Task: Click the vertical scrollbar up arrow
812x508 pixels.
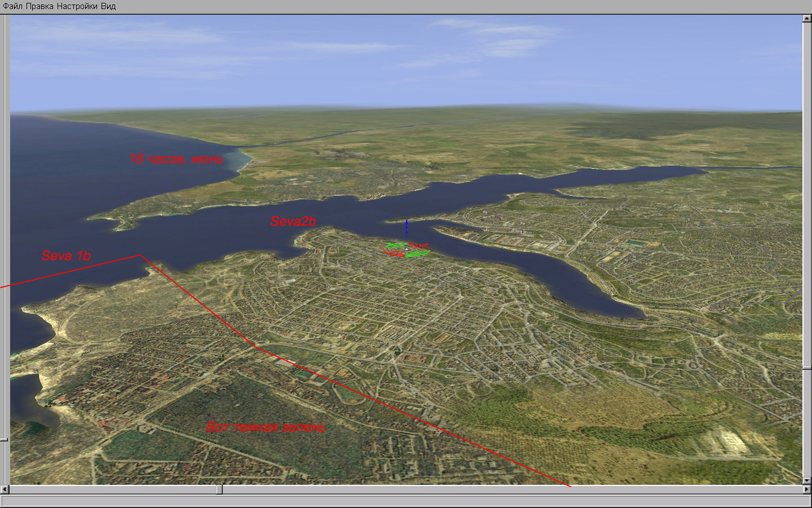Action: pyautogui.click(x=807, y=19)
